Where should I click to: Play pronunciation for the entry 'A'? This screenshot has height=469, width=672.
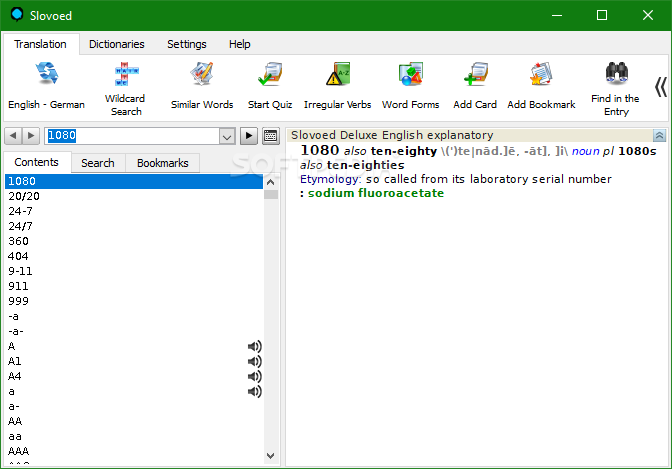(x=255, y=346)
